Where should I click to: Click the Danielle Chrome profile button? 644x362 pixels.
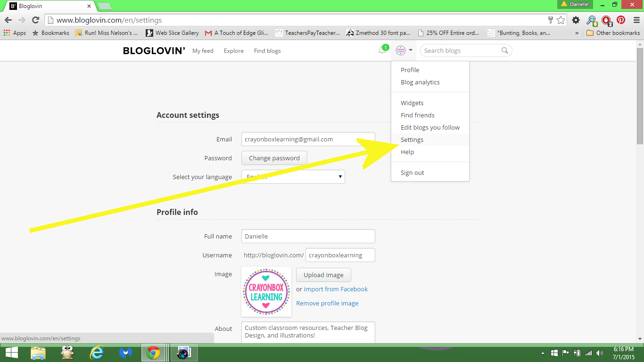[x=575, y=4]
